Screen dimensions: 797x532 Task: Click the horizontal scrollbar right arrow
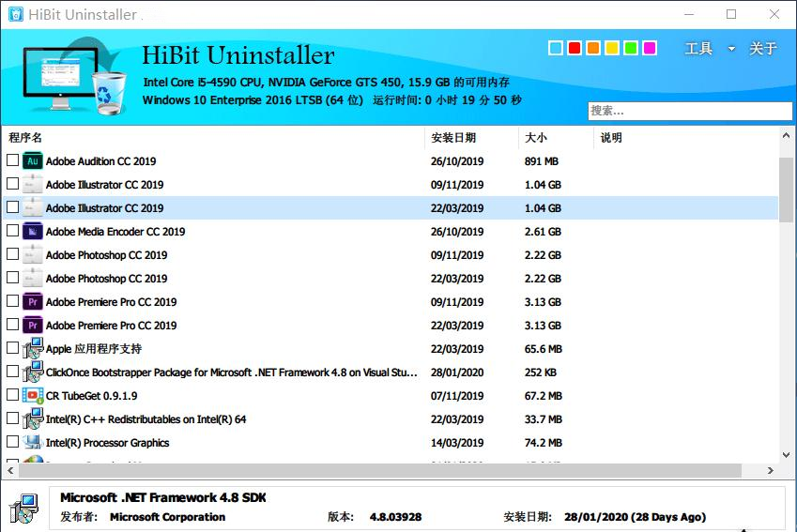tap(771, 470)
